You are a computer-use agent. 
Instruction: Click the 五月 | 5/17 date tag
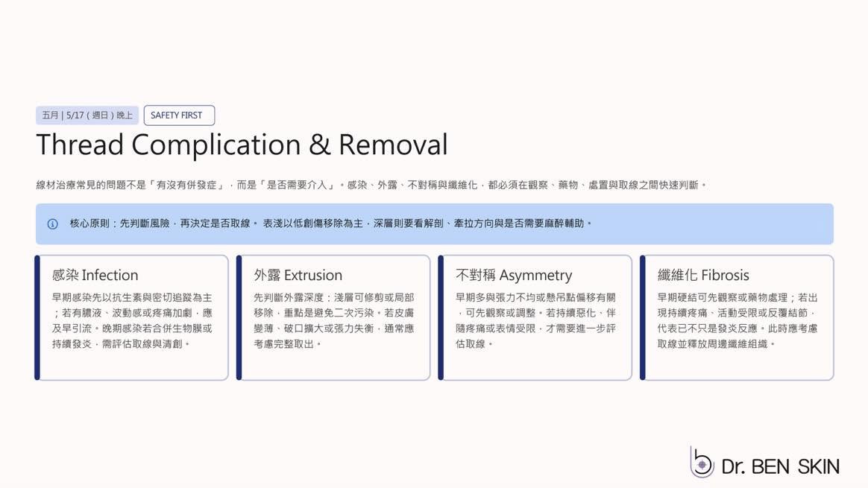[x=87, y=115]
